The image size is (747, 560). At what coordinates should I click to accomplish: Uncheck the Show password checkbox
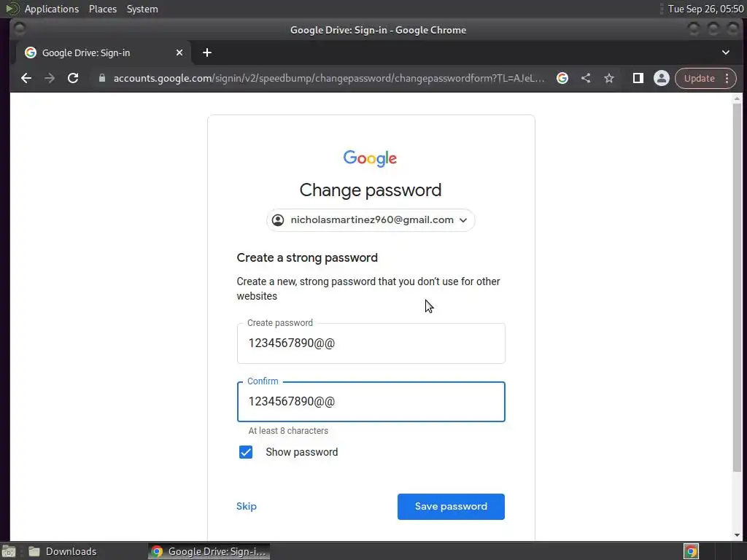pyautogui.click(x=246, y=452)
